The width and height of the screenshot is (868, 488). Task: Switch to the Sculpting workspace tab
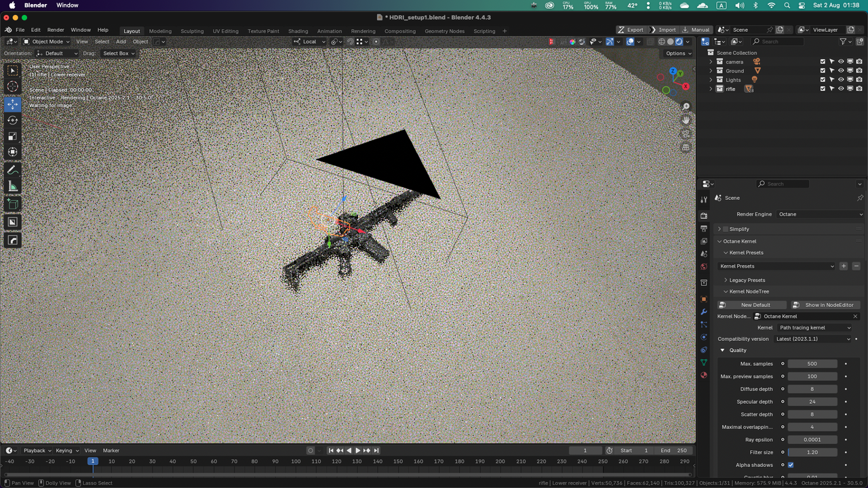192,30
